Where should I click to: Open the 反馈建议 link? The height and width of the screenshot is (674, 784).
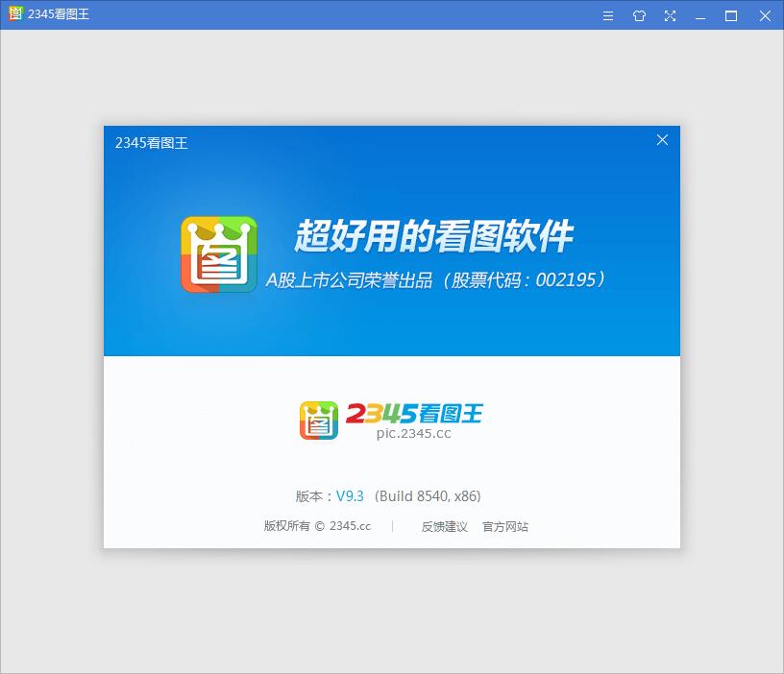point(445,526)
